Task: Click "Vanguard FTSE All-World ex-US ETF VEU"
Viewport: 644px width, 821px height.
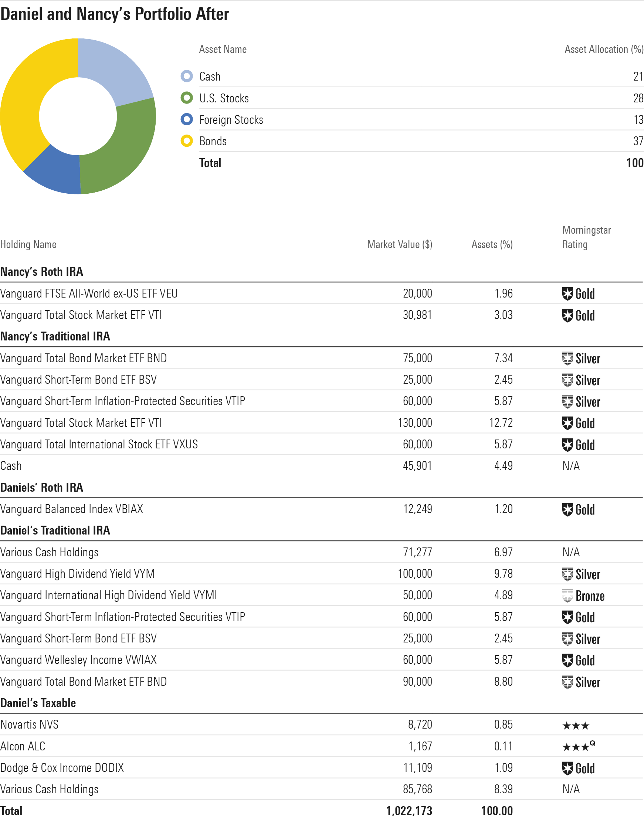Action: (x=89, y=294)
